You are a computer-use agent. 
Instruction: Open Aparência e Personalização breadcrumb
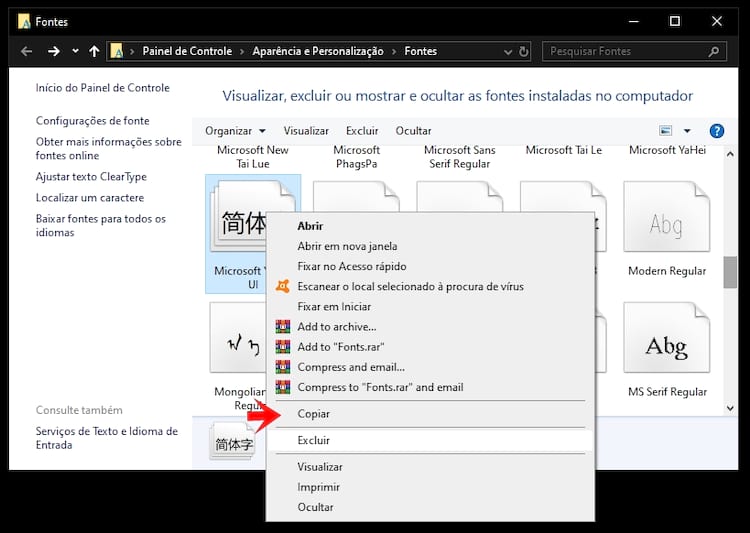[x=318, y=51]
